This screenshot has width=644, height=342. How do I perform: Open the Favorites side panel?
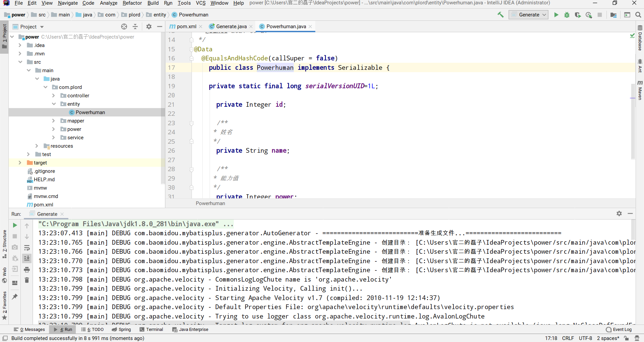(4, 306)
